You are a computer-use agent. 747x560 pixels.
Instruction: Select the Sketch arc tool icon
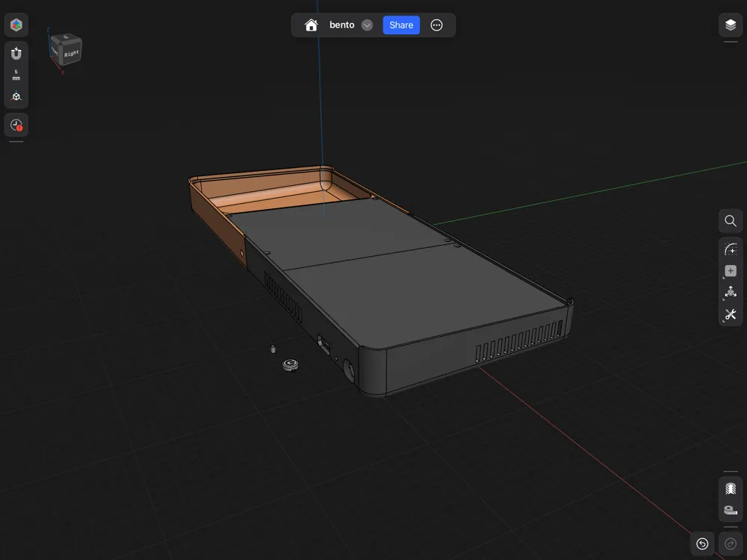coord(731,249)
